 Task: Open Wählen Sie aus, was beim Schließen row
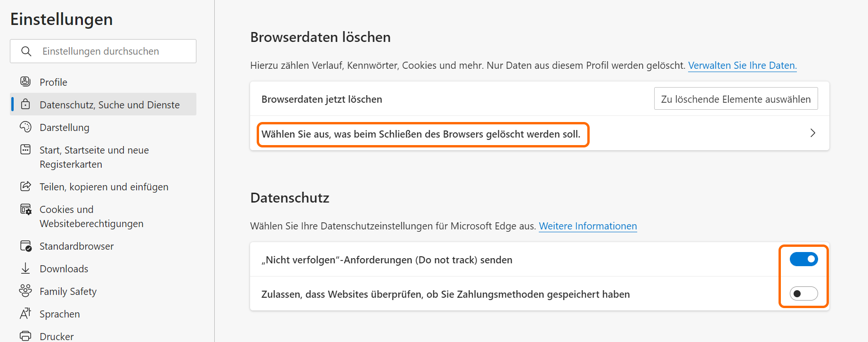click(421, 134)
